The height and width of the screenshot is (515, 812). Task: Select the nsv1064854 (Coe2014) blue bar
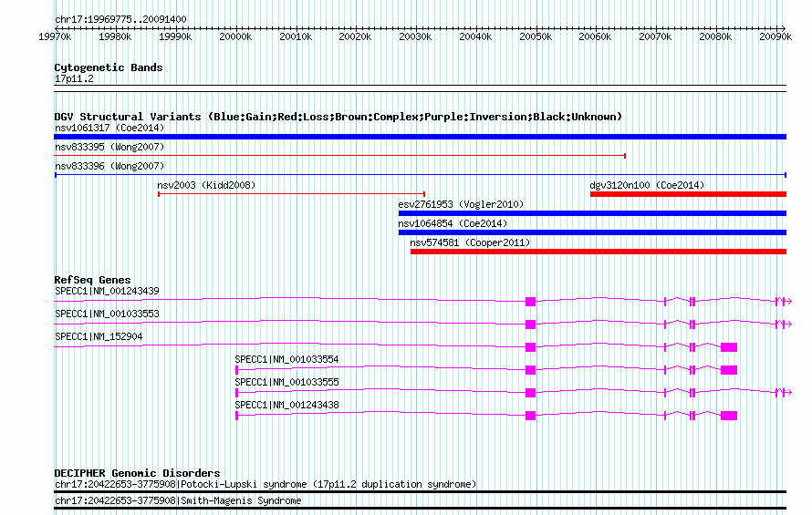pos(592,232)
